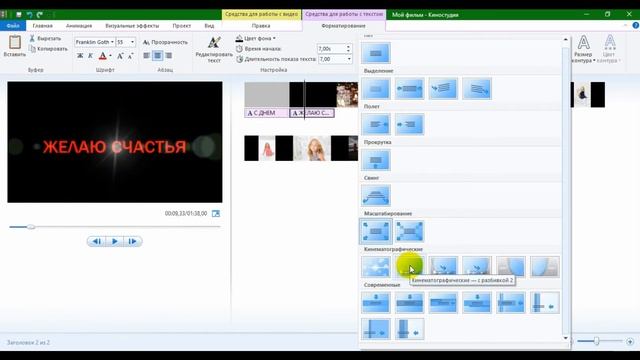Choose the fourth Выделение text effect

(x=477, y=89)
